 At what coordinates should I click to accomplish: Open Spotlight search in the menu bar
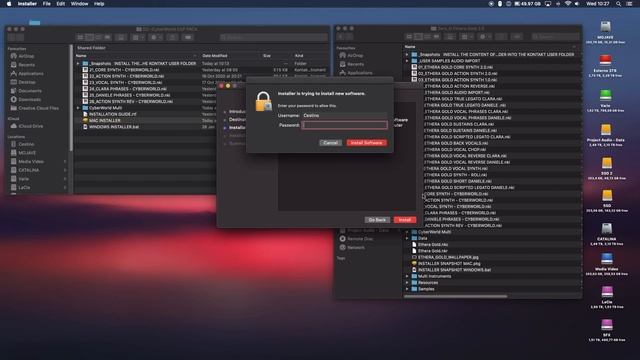(x=618, y=4)
